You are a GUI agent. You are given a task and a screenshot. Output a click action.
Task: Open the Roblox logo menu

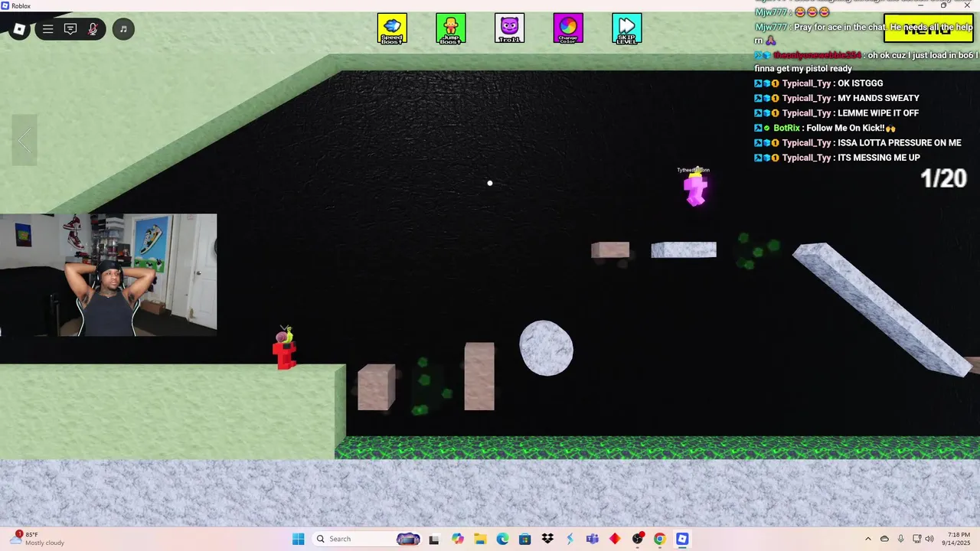click(x=20, y=29)
